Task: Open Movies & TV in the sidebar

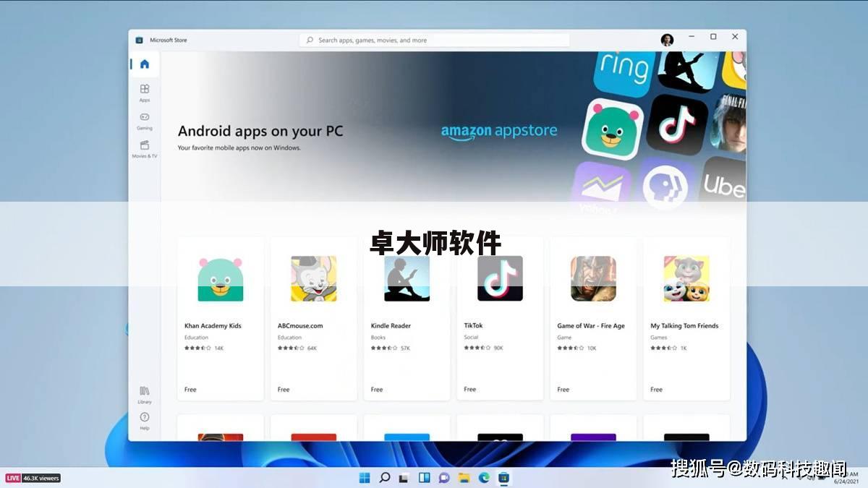Action: click(x=145, y=148)
